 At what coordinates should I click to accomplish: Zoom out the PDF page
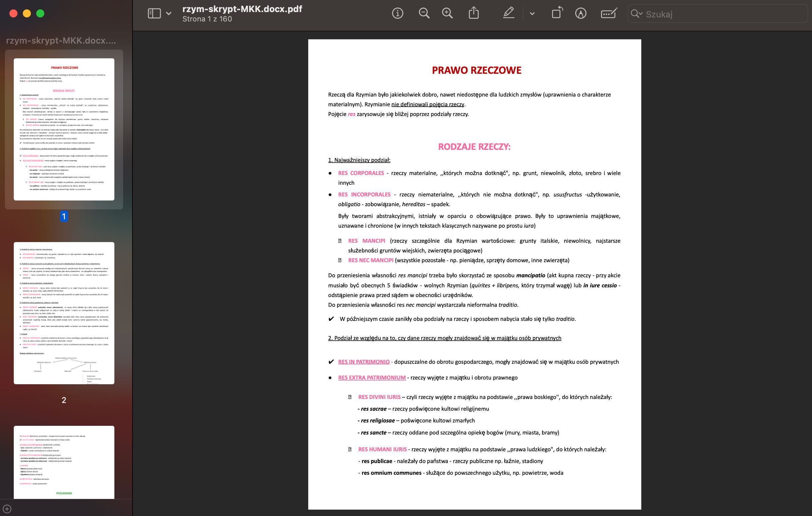424,13
